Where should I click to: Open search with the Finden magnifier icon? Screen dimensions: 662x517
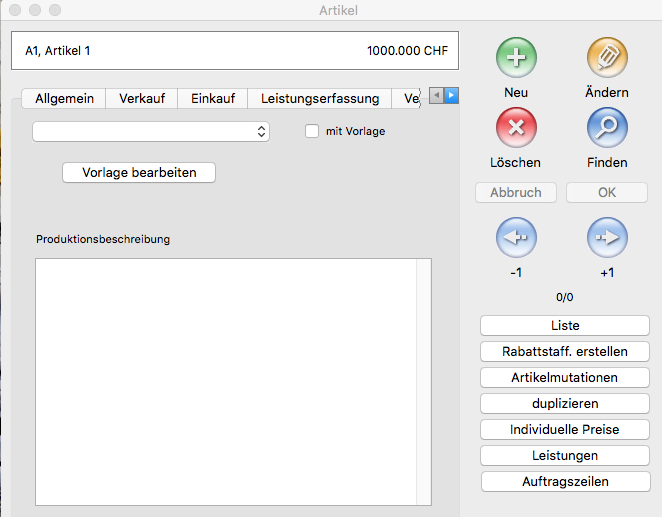click(607, 127)
